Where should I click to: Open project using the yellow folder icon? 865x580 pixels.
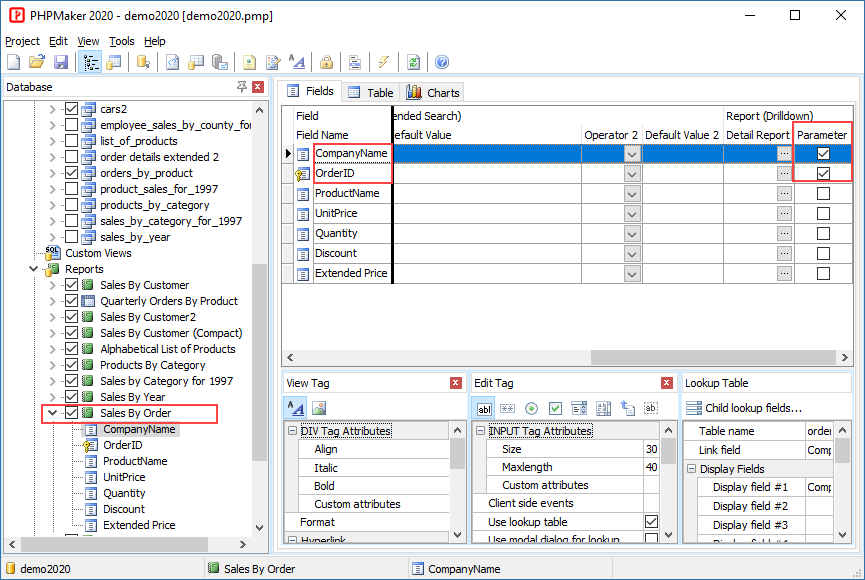[x=37, y=63]
